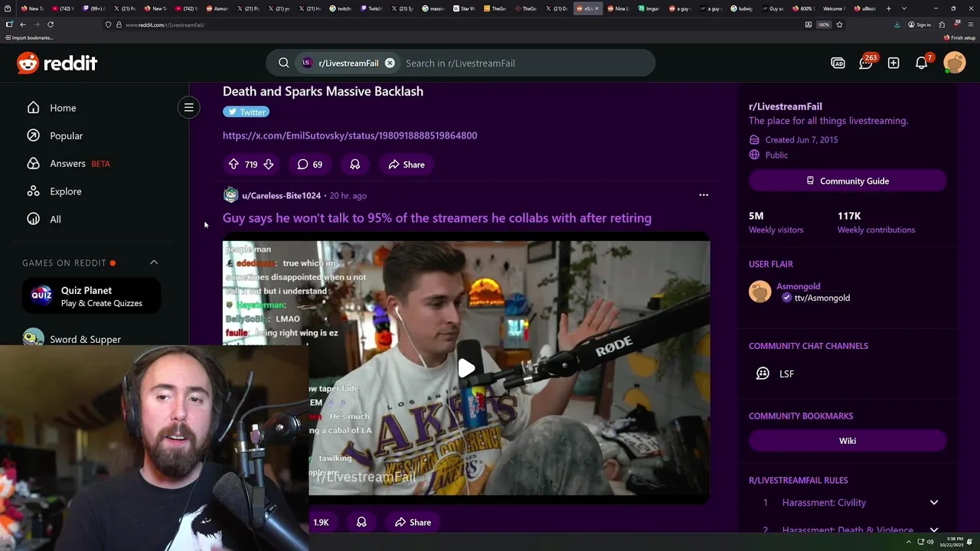
Task: Click the Reddit logo
Action: (x=57, y=64)
